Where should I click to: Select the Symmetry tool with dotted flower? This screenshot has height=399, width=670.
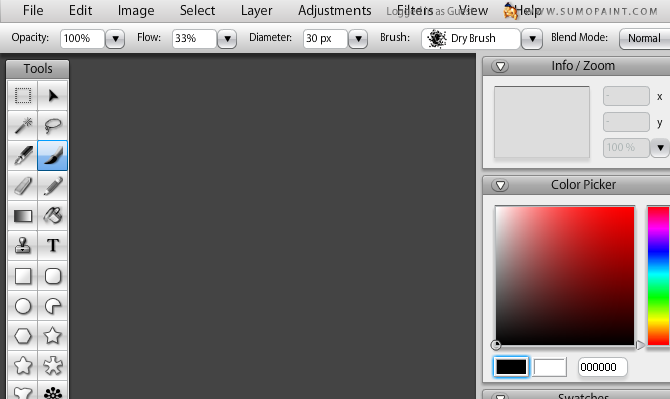point(53,391)
